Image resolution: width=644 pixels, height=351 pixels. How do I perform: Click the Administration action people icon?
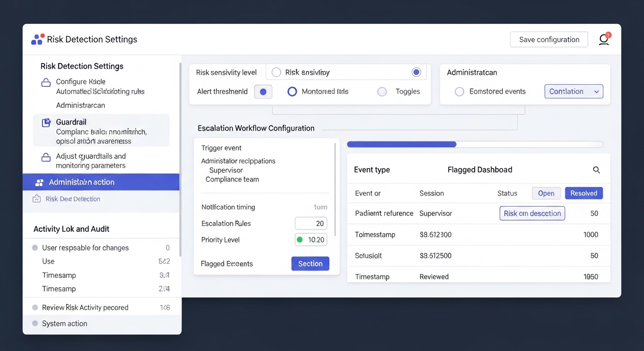click(39, 182)
